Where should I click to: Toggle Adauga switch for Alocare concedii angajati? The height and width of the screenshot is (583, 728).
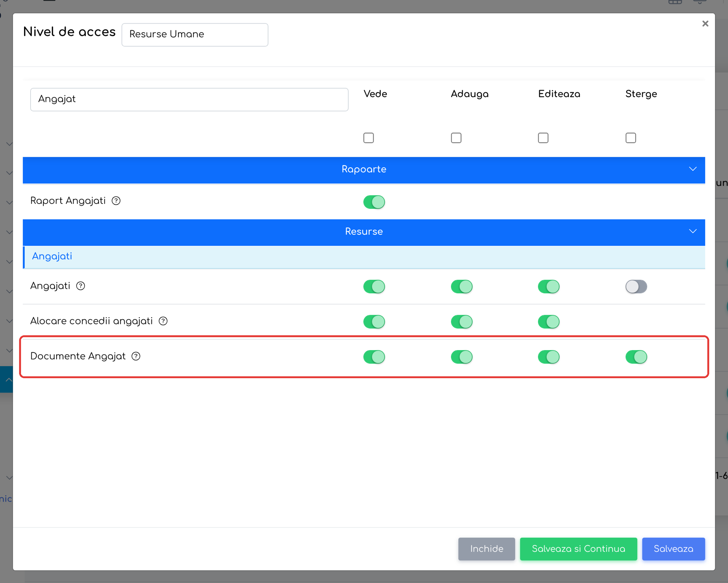(x=462, y=322)
